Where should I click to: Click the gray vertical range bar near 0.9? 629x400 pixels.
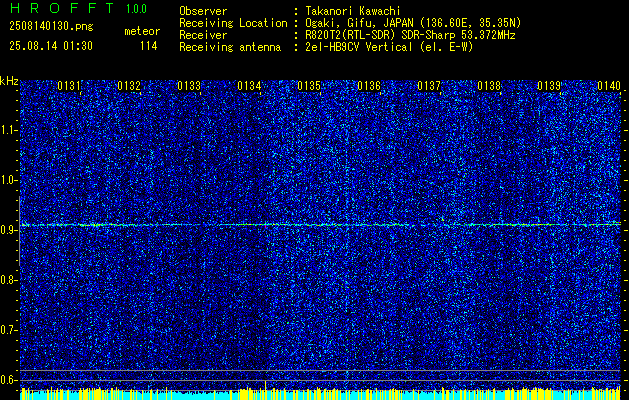(x=20, y=231)
